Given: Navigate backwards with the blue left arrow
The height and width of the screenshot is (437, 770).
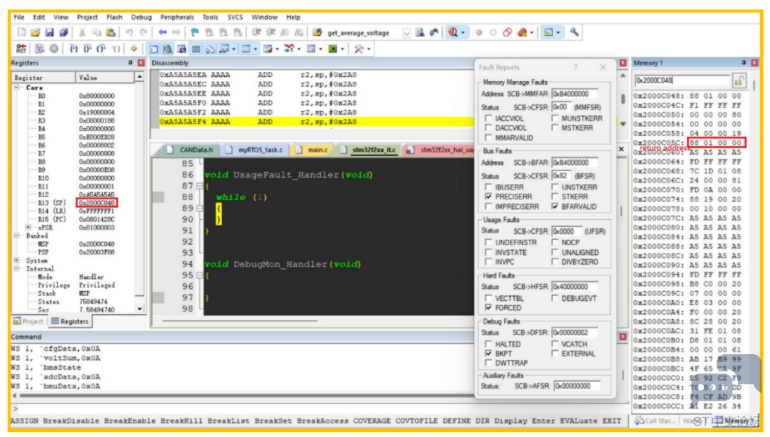Looking at the screenshot, I should click(163, 32).
